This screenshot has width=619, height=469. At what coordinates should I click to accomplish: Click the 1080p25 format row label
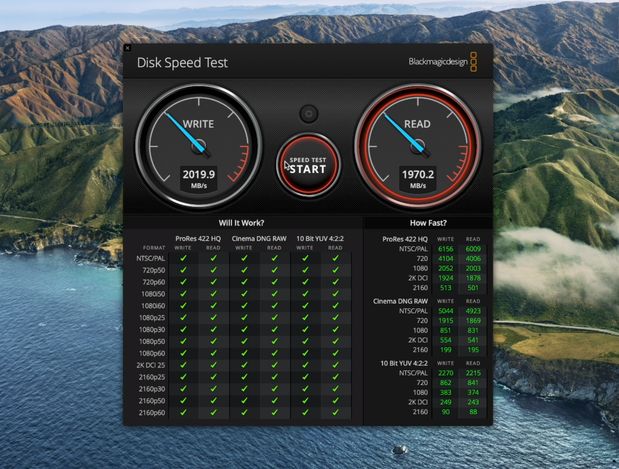(152, 318)
